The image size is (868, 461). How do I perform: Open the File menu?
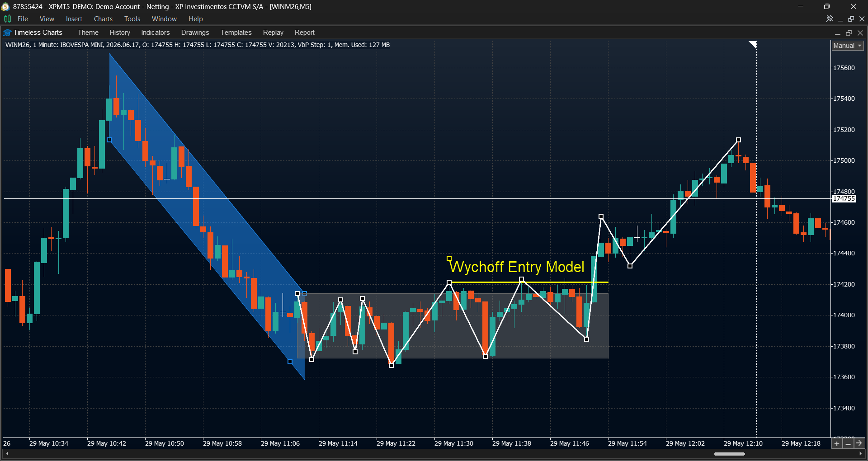pyautogui.click(x=23, y=19)
